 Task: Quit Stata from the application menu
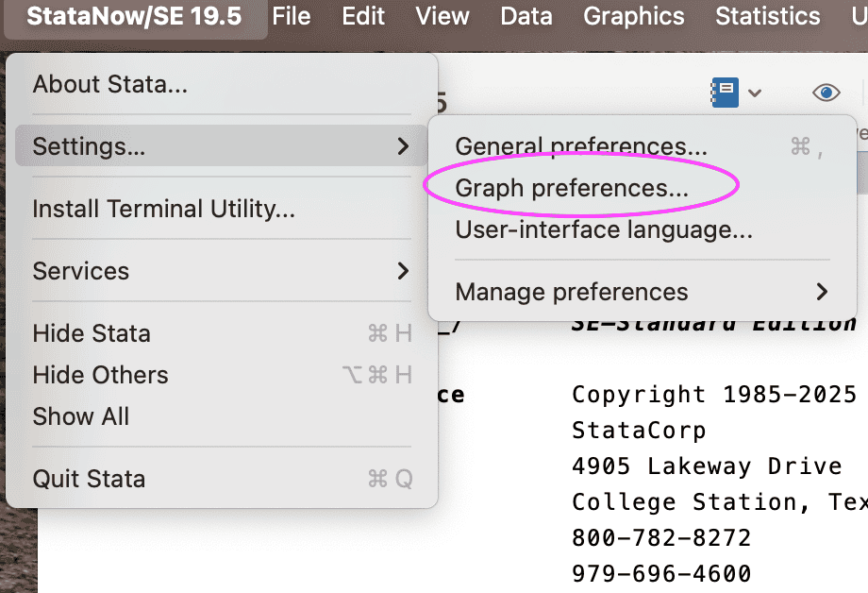pyautogui.click(x=90, y=479)
